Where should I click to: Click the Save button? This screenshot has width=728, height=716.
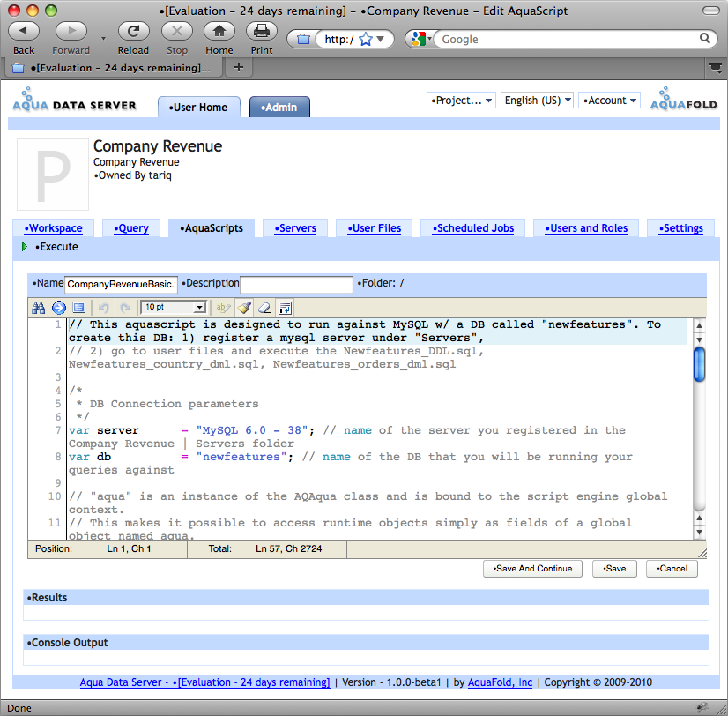[x=614, y=569]
